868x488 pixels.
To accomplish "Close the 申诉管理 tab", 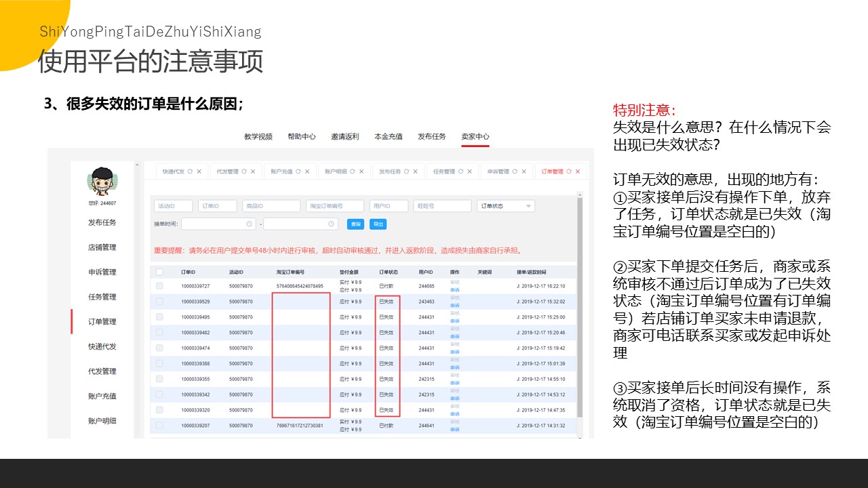I will pyautogui.click(x=524, y=171).
